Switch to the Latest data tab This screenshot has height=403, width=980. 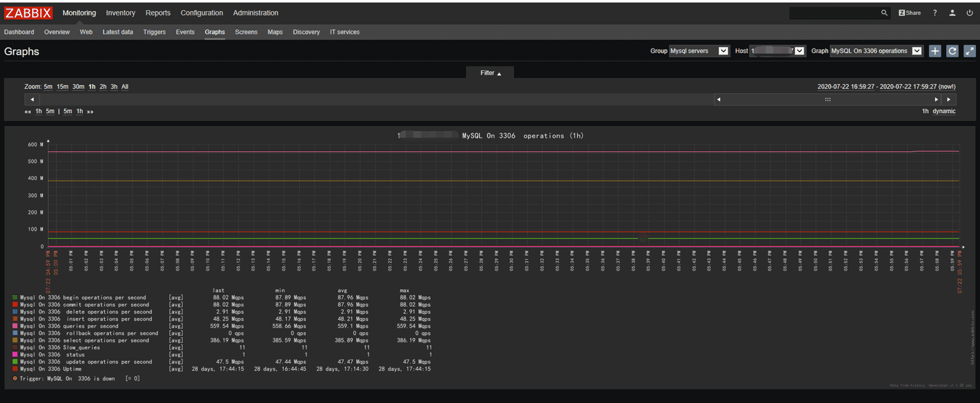pos(118,32)
